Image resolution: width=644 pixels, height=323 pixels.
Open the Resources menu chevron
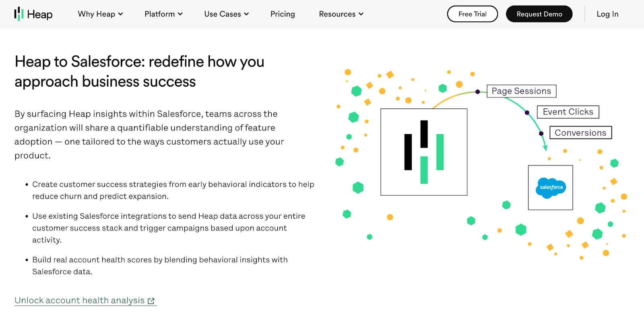(361, 14)
